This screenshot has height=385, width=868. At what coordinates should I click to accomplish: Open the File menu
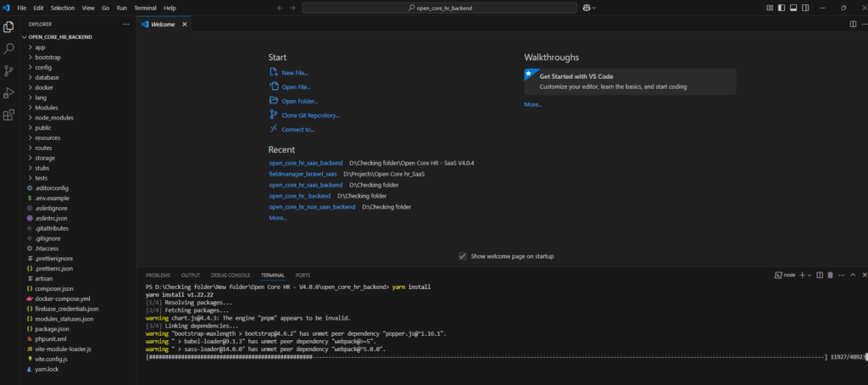pyautogui.click(x=22, y=8)
